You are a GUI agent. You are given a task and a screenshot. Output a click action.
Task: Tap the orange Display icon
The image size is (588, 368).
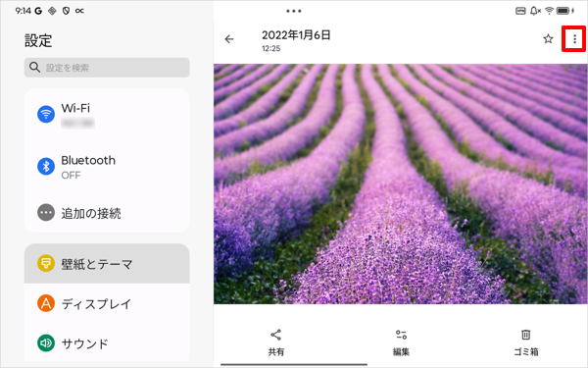coord(46,303)
